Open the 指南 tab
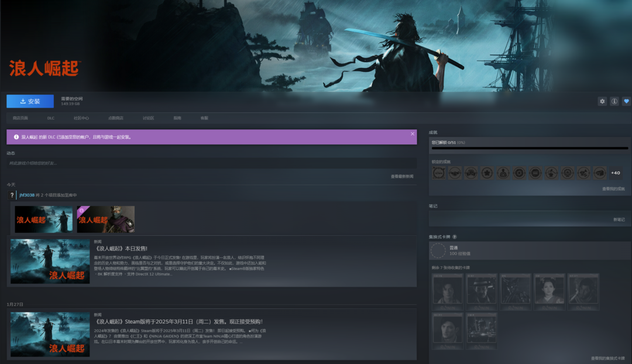 [x=177, y=118]
